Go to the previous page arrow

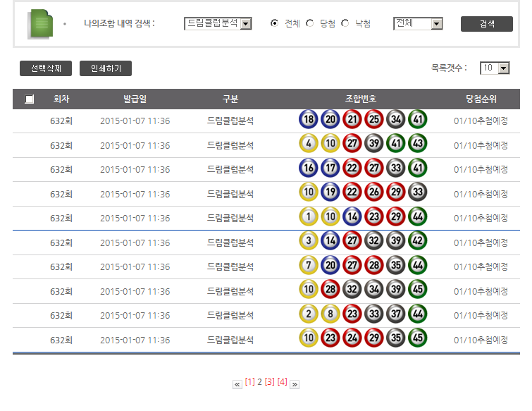[237, 384]
